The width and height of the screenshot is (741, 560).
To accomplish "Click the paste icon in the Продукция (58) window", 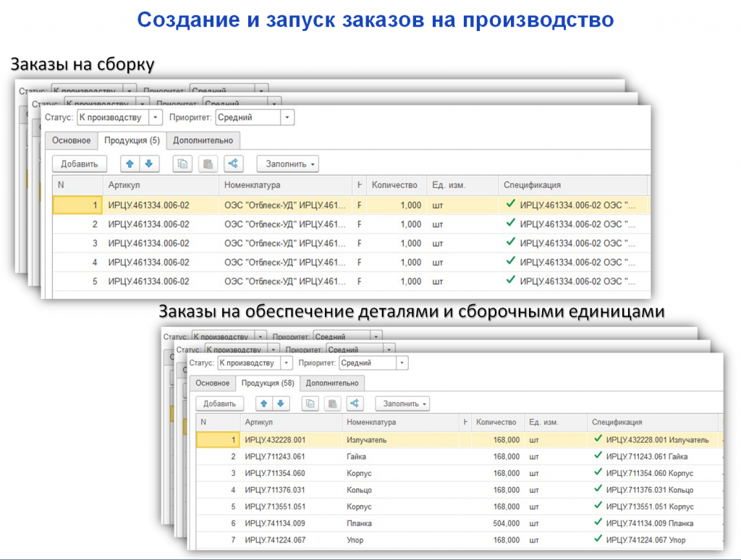I will click(333, 404).
